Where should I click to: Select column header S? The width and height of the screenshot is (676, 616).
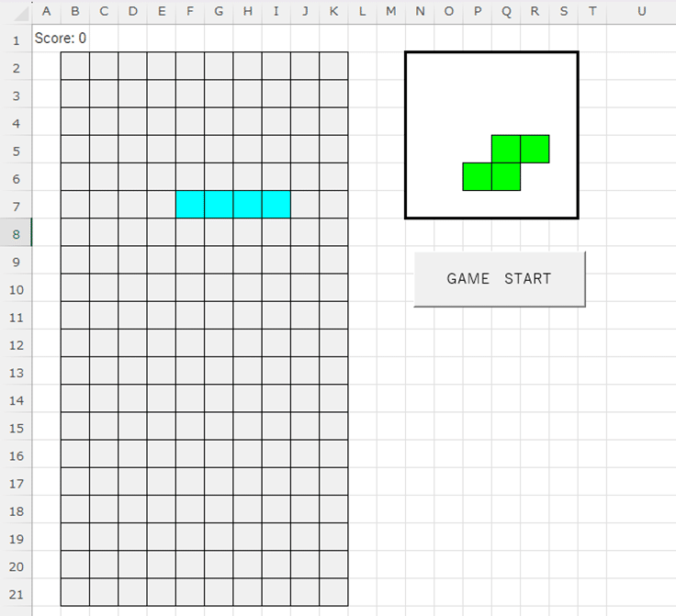[563, 12]
